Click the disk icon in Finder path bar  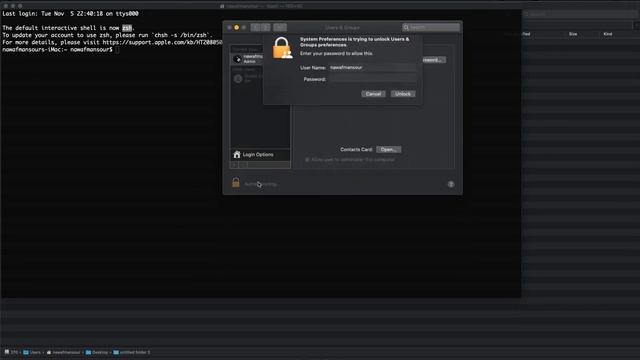[x=7, y=352]
